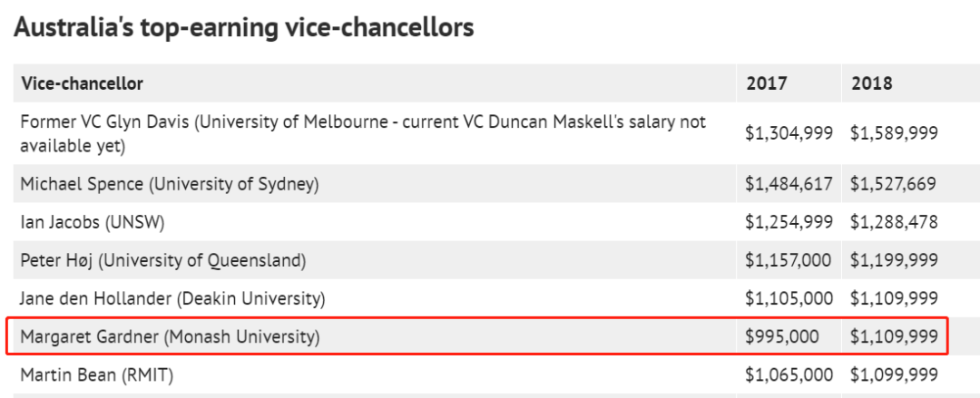Viewport: 980px width, 398px height.
Task: Select Peter Høj (University of Queensland) cell
Action: (163, 260)
